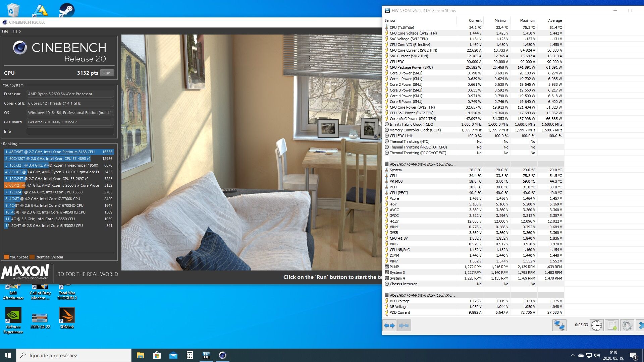Screen dimensions: 644x362
Task: Click the GFX Board GeForce GTX 1660 field
Action: coord(70,122)
